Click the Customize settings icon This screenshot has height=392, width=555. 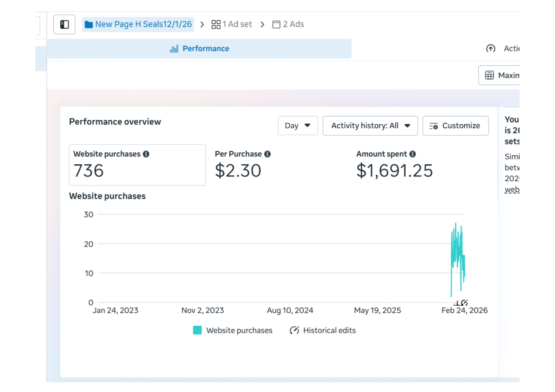pyautogui.click(x=434, y=126)
